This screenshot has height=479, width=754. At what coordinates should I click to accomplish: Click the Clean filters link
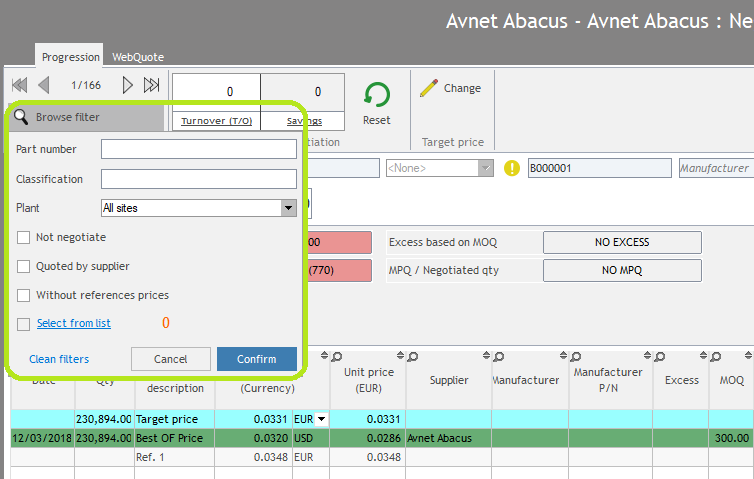click(x=59, y=359)
